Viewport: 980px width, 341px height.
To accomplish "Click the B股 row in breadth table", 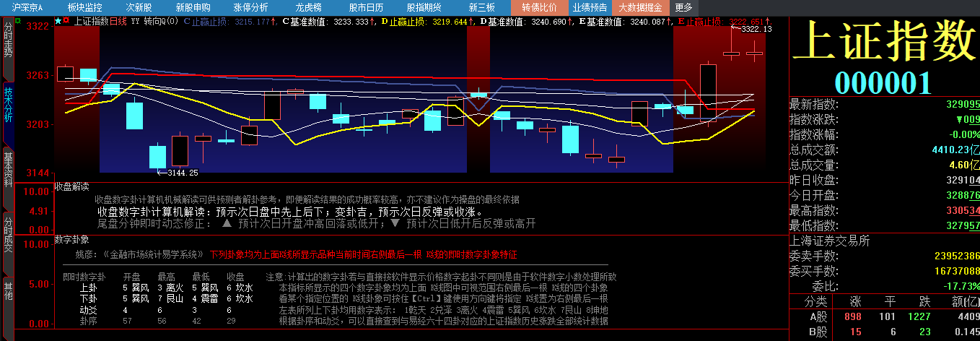I will [x=884, y=332].
